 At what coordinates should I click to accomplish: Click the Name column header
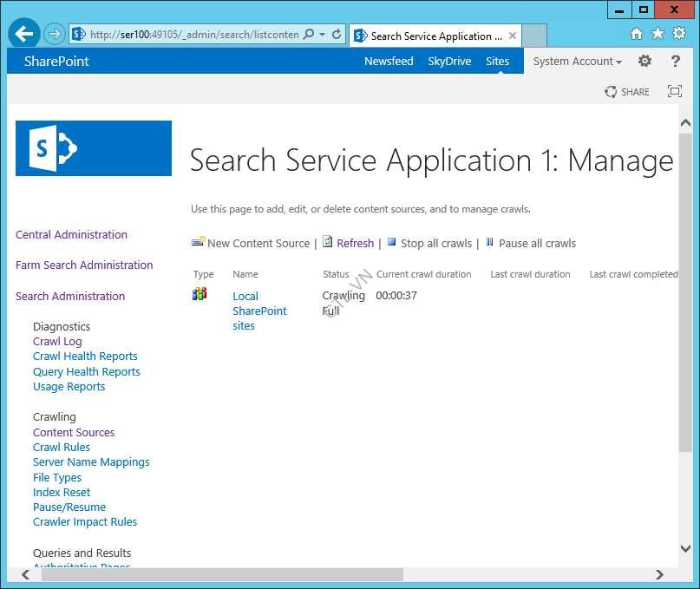pos(245,274)
